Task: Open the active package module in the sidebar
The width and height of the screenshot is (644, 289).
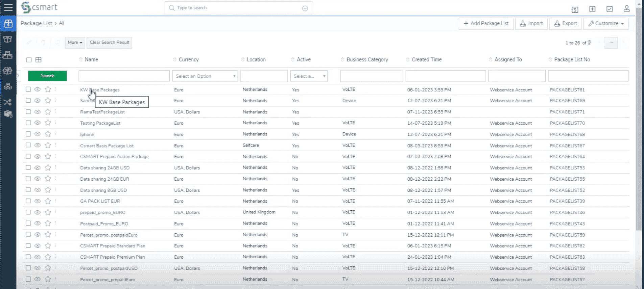Action: click(x=8, y=24)
